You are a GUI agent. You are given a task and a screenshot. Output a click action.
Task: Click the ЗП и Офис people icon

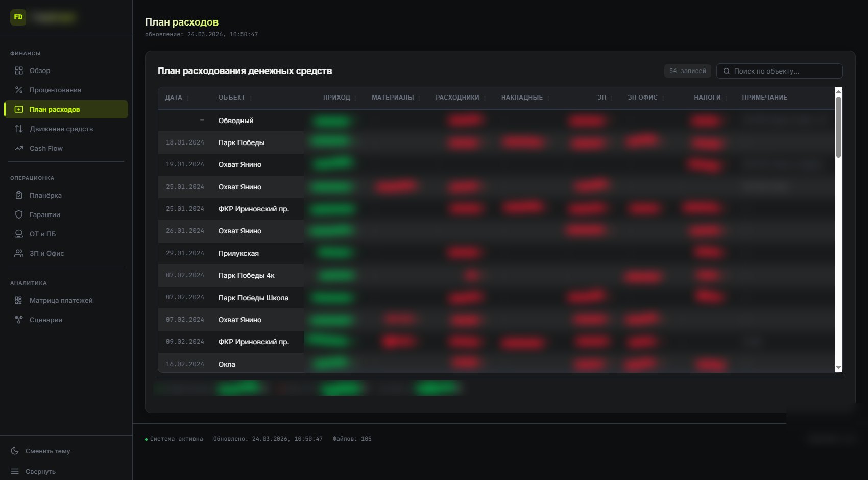click(19, 253)
